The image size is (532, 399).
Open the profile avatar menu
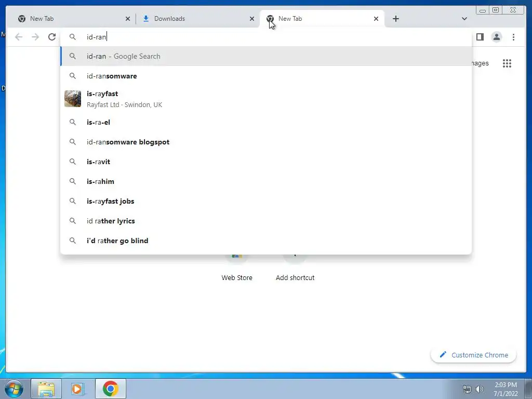[x=496, y=37]
